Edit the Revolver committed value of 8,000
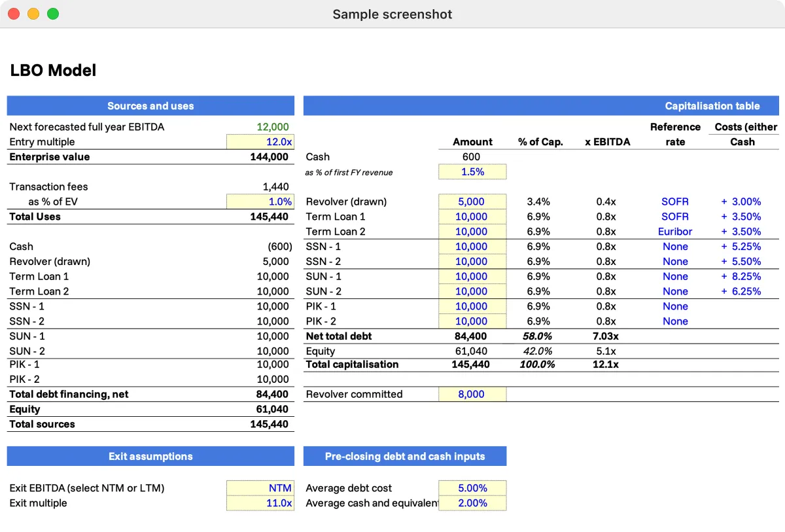785x532 pixels. pos(472,394)
